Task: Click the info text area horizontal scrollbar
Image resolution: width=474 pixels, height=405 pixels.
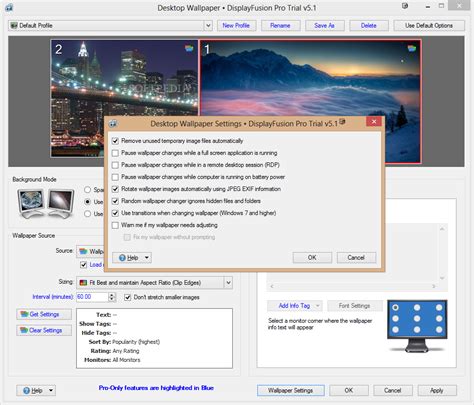Action: tap(353, 286)
